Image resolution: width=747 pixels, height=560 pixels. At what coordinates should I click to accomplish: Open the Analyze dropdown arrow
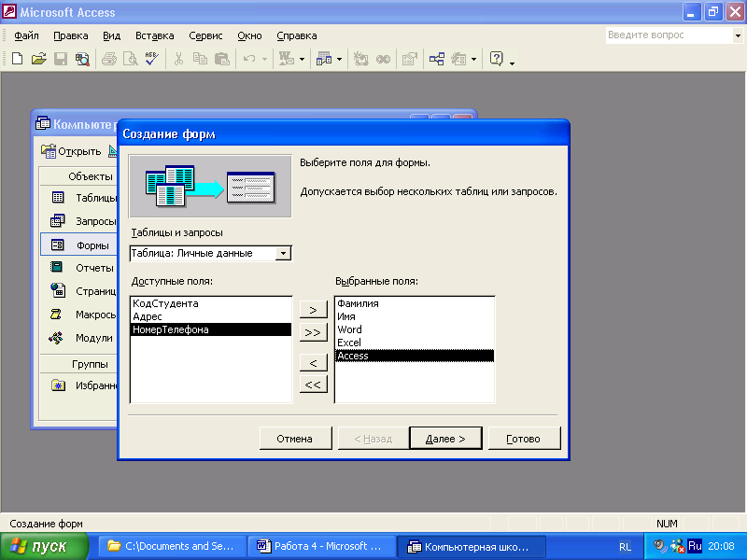pyautogui.click(x=339, y=60)
